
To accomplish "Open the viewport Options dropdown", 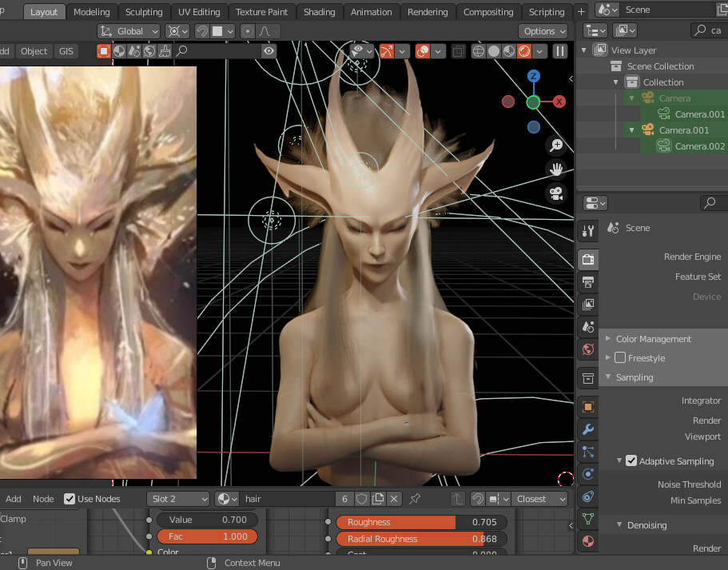I will (543, 32).
